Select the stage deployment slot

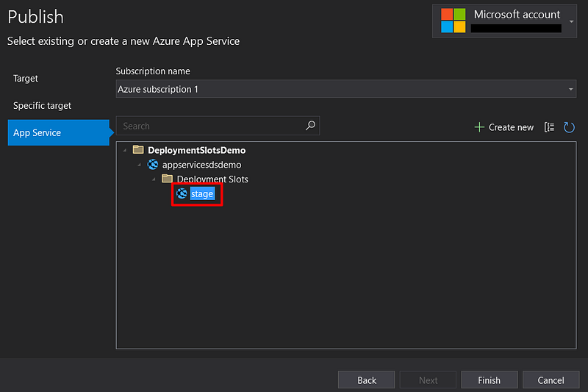pyautogui.click(x=202, y=193)
